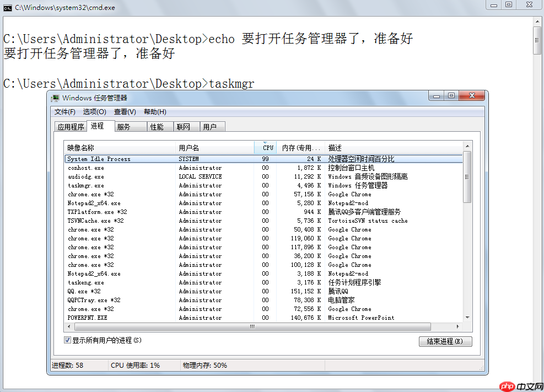Sort by the 用户名 column header
Image resolution: width=544 pixels, height=392 pixels.
215,148
